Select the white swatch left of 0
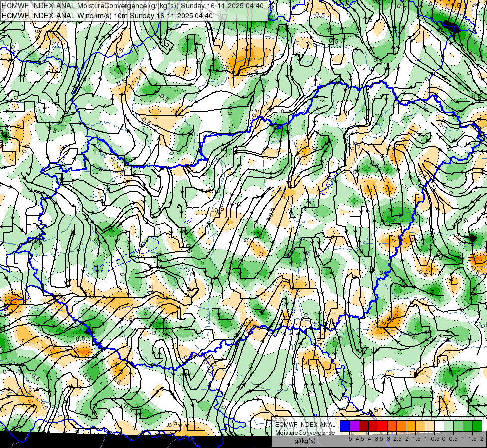Screen dimensions: 487x448 pyautogui.click(x=439, y=426)
